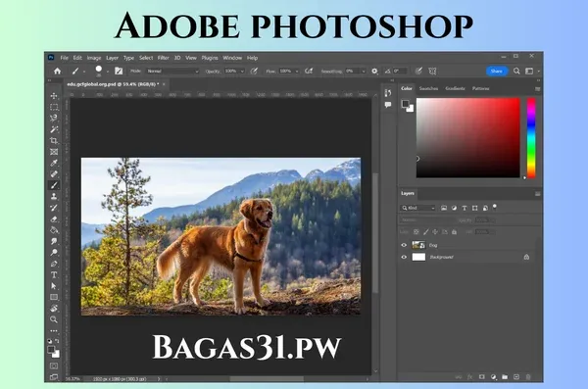This screenshot has height=389, width=588.
Task: Select the Hand tool
Action: coord(54,309)
